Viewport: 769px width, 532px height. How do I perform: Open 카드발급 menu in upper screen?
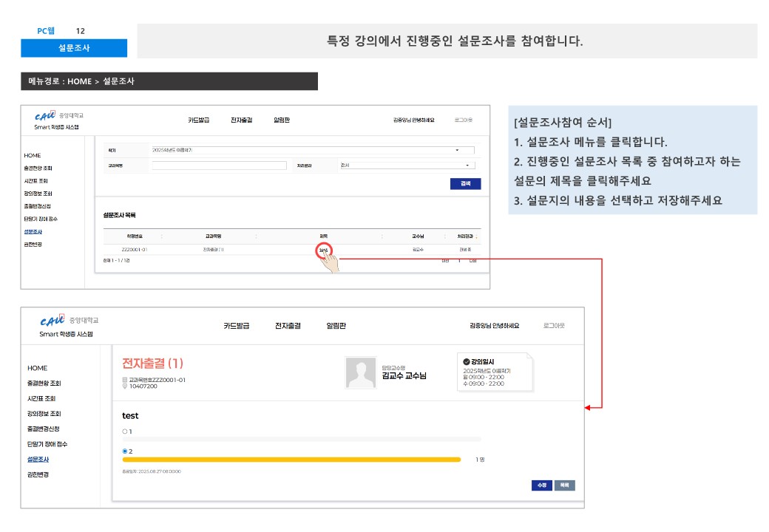coord(198,120)
